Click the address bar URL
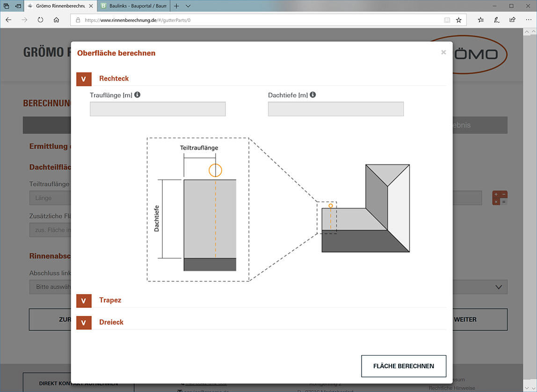 coord(138,20)
